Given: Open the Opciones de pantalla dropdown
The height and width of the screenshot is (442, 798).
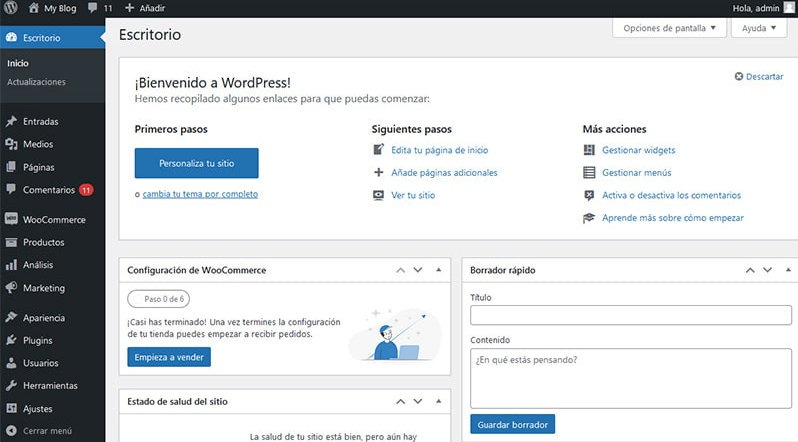Looking at the screenshot, I should click(x=669, y=28).
